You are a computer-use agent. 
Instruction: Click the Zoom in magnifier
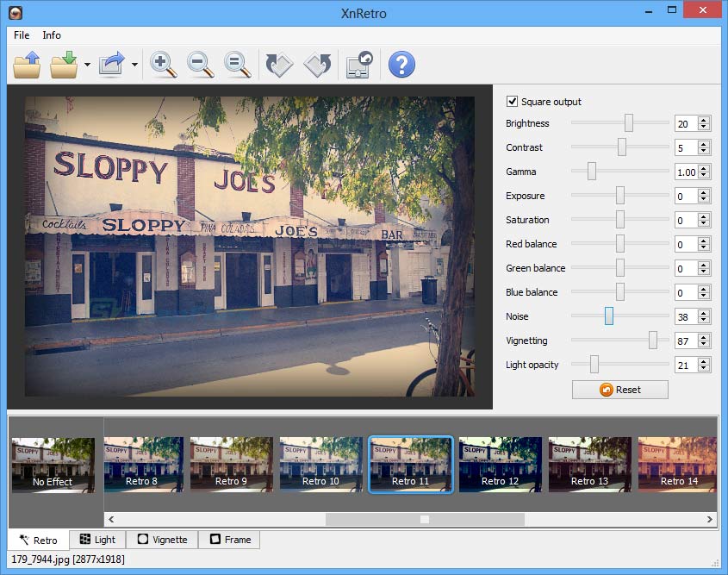click(x=163, y=65)
